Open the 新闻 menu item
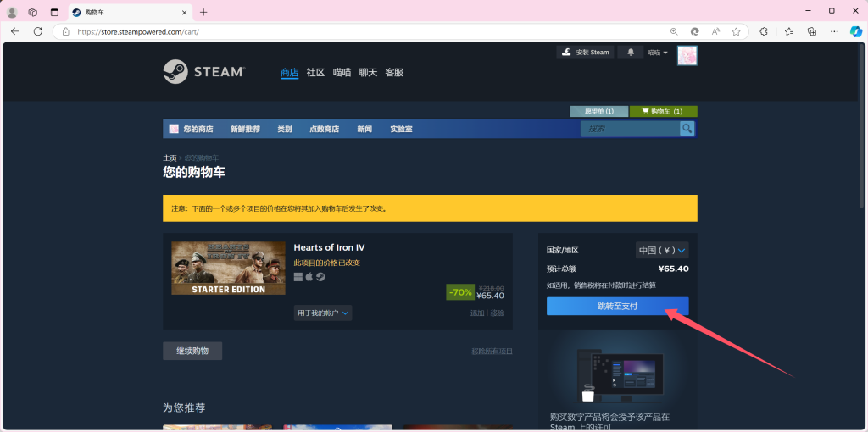This screenshot has width=868, height=432. point(364,129)
